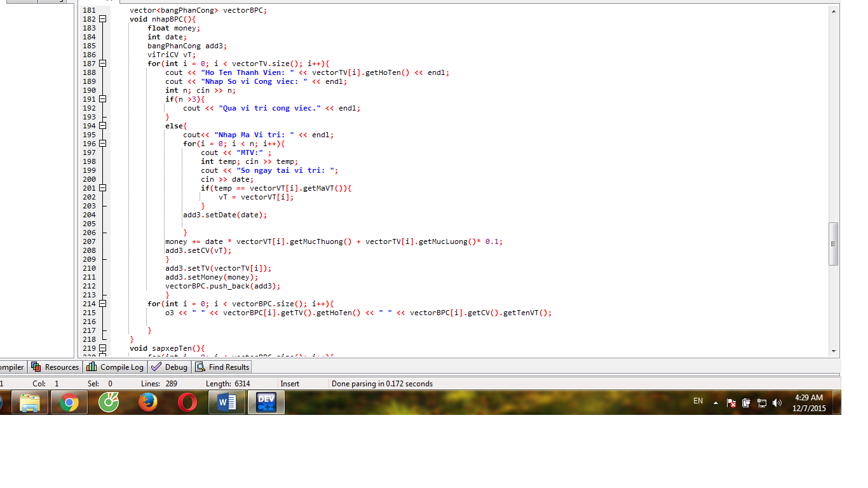Click the editor scrollbar down arrow
The height and width of the screenshot is (488, 868).
click(x=834, y=351)
